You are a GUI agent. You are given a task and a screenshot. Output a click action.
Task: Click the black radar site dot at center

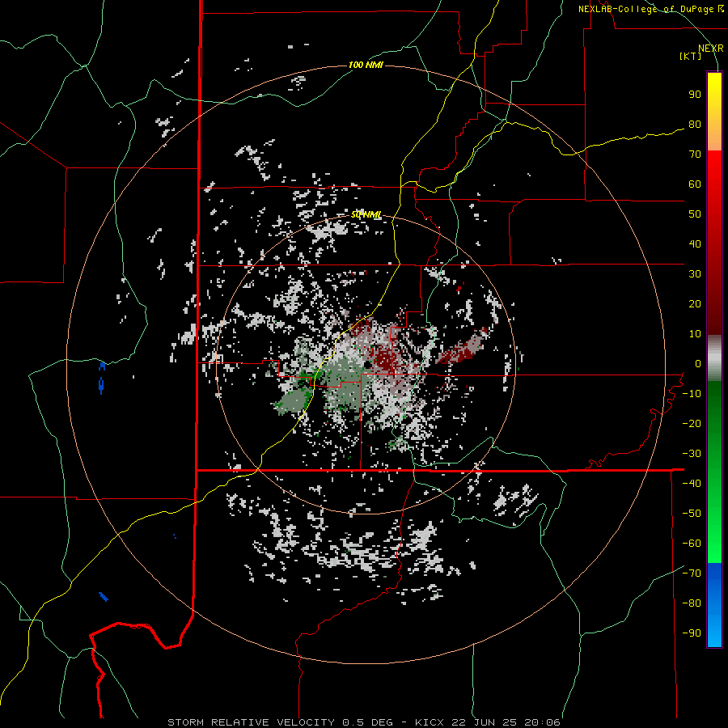(367, 365)
